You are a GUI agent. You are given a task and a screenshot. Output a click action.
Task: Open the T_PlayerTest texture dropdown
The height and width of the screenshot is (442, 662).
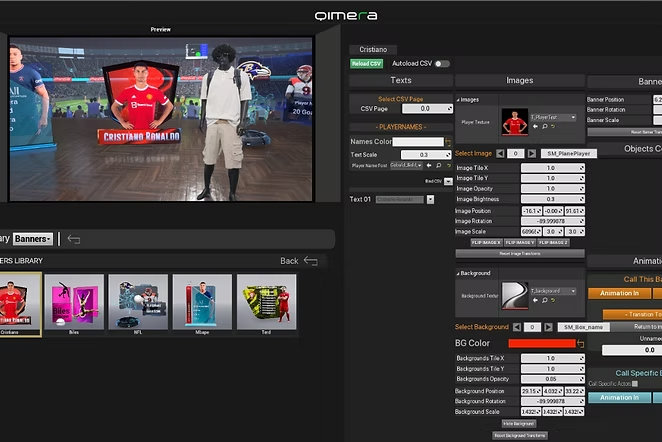553,117
